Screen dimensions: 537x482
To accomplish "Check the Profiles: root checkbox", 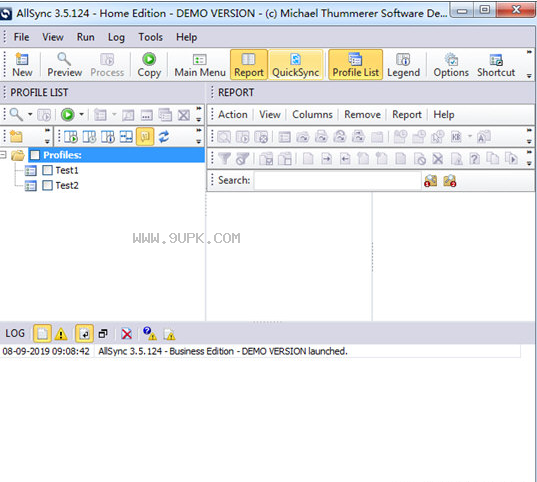I will point(35,156).
